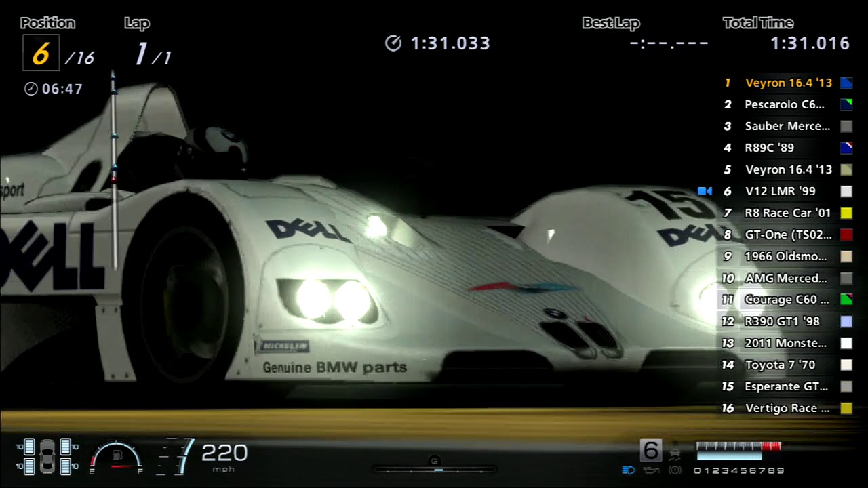
Task: Click the total time value 1:31.016
Action: click(810, 43)
